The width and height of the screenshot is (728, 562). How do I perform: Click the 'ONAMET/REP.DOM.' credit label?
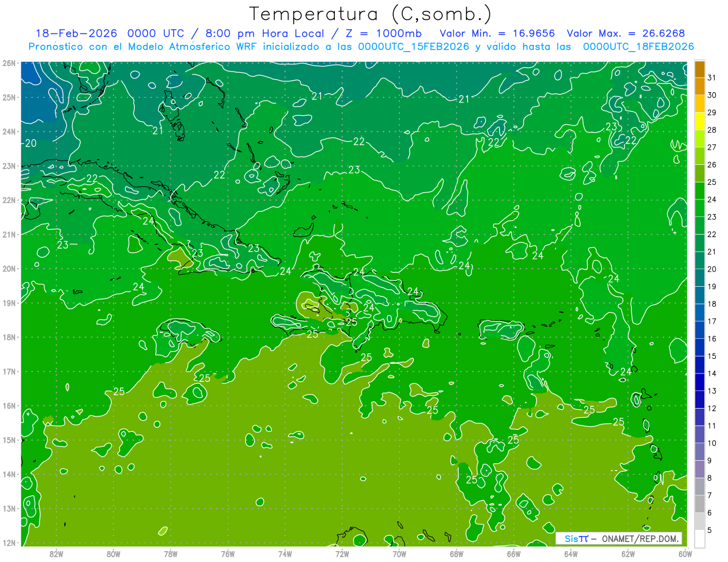click(639, 538)
